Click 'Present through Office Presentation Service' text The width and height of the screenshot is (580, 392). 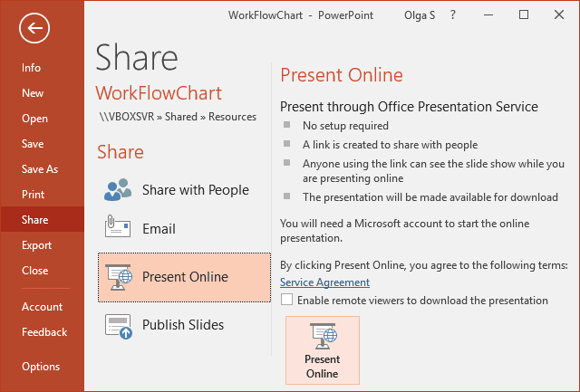pyautogui.click(x=409, y=107)
